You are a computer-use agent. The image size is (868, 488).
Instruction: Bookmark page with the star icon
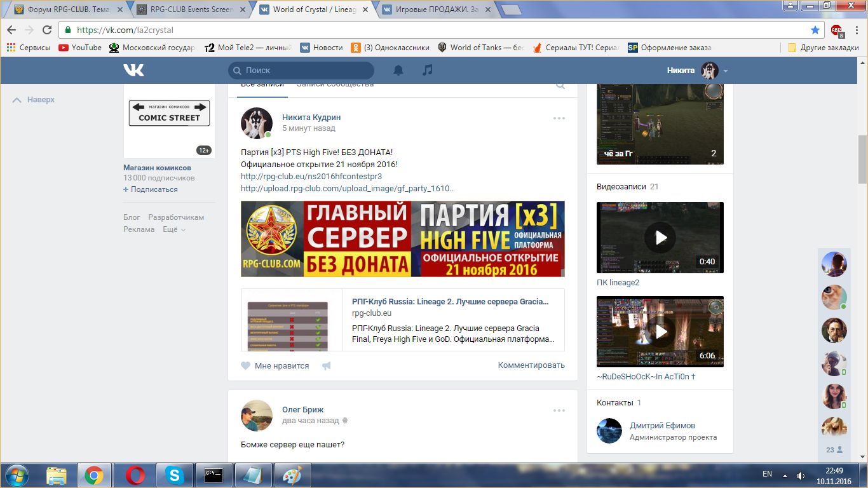pos(815,30)
